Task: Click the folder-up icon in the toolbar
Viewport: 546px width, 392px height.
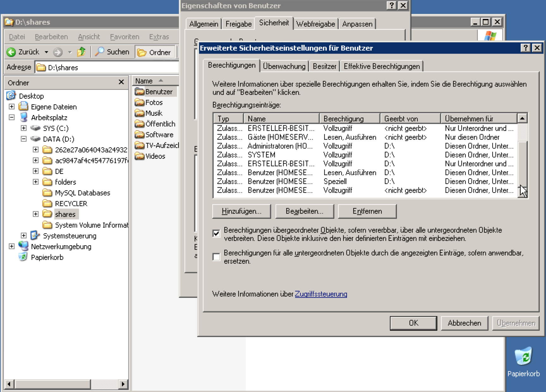Action: click(81, 52)
